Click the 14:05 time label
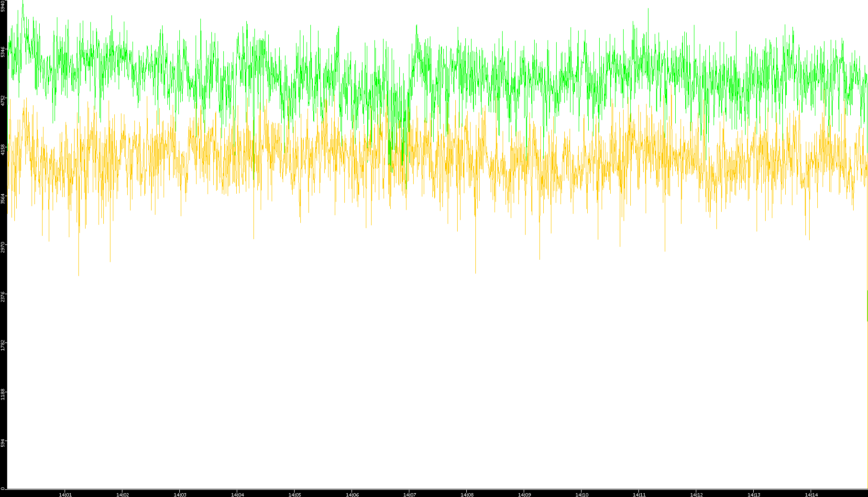The width and height of the screenshot is (868, 497). (295, 494)
